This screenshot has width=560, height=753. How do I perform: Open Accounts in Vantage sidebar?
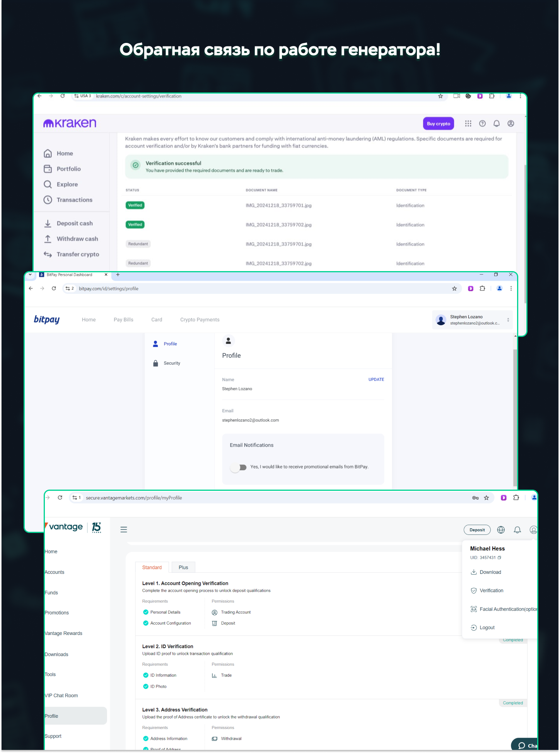point(55,572)
